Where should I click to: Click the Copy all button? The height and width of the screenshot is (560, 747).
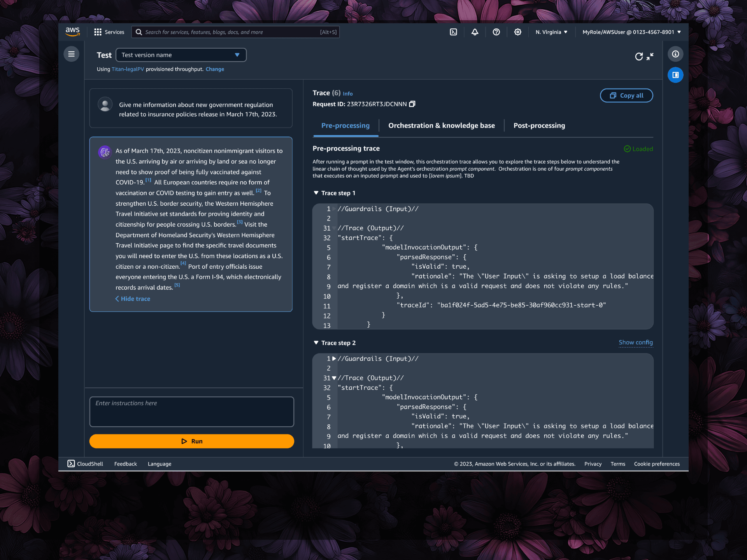[x=626, y=96]
